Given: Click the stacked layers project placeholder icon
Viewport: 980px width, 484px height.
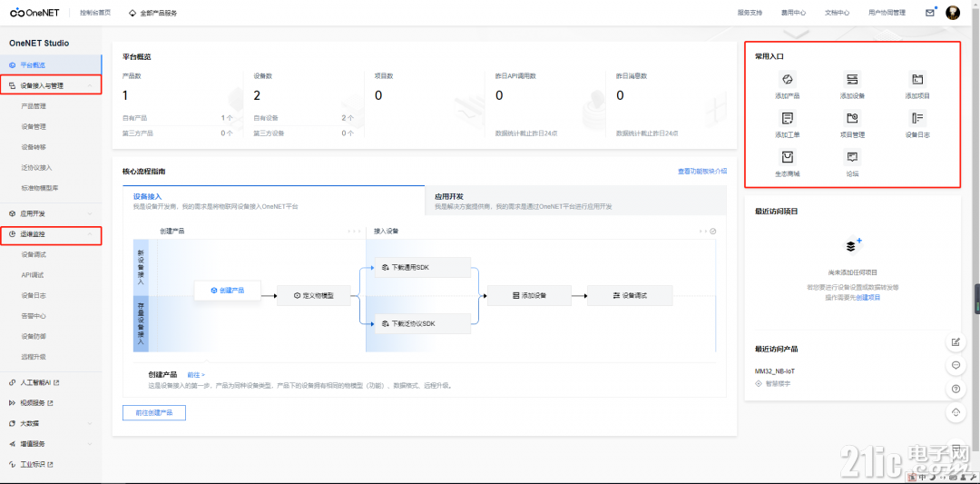Looking at the screenshot, I should (x=852, y=246).
